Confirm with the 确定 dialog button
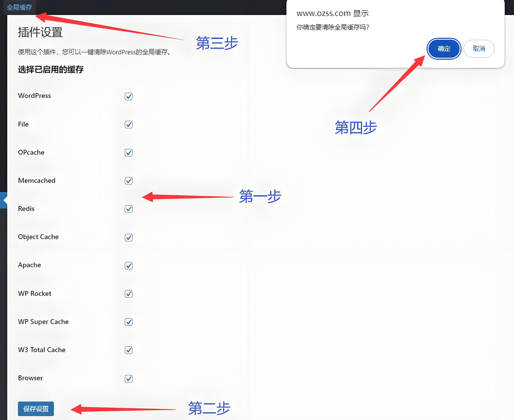 pyautogui.click(x=444, y=49)
